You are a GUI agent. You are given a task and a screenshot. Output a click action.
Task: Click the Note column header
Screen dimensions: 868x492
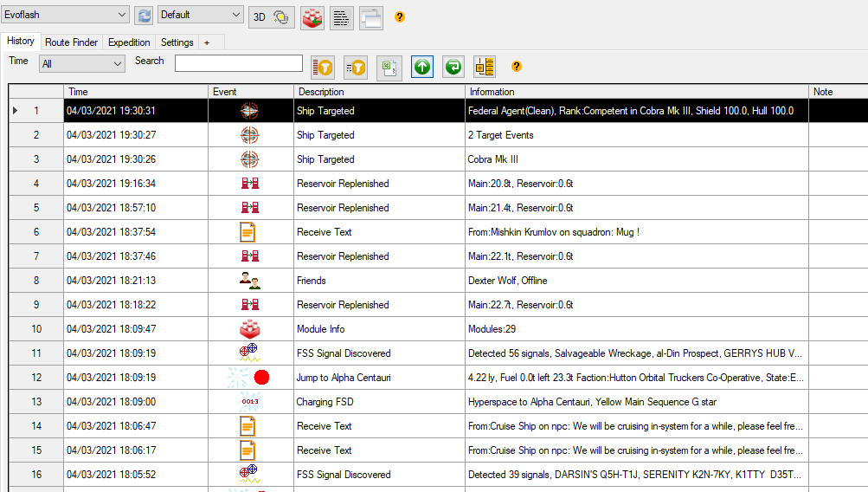[838, 92]
